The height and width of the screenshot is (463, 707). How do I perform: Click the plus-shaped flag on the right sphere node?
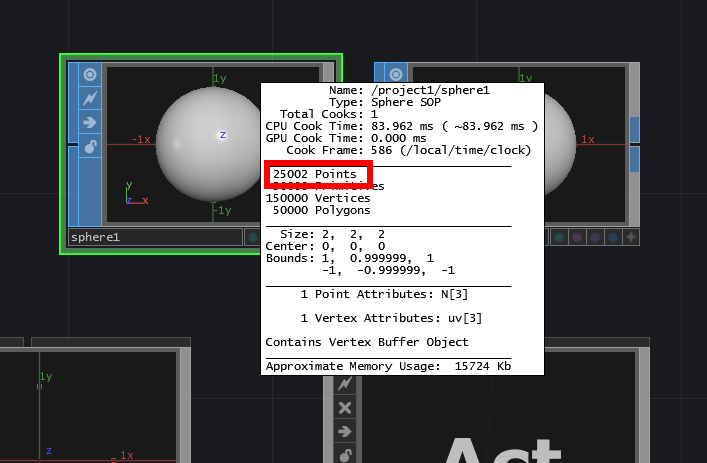[x=631, y=237]
